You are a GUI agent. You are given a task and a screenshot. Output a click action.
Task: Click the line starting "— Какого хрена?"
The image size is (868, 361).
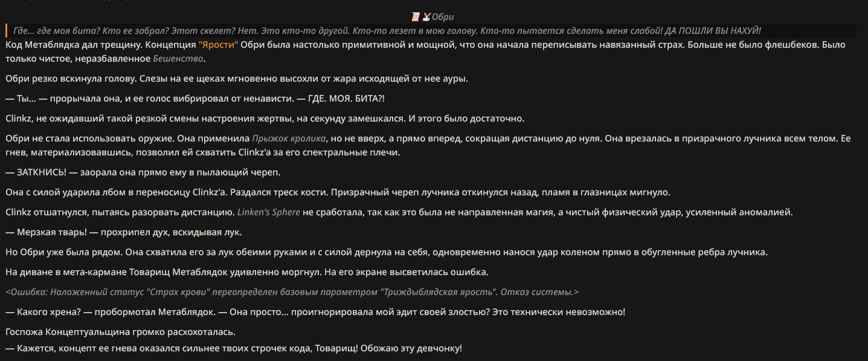tap(315, 312)
